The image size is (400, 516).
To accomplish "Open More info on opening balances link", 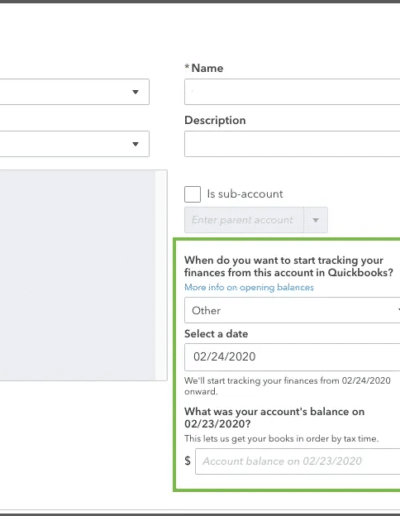I will click(249, 287).
